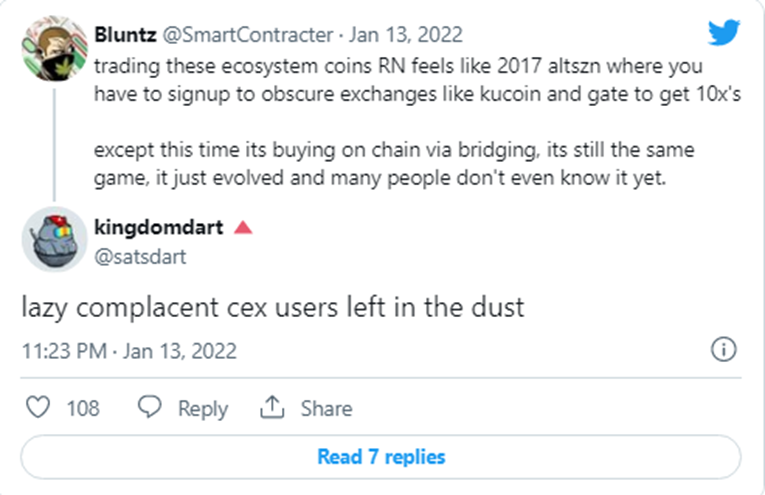Like the tweet with the heart icon

pyautogui.click(x=38, y=407)
